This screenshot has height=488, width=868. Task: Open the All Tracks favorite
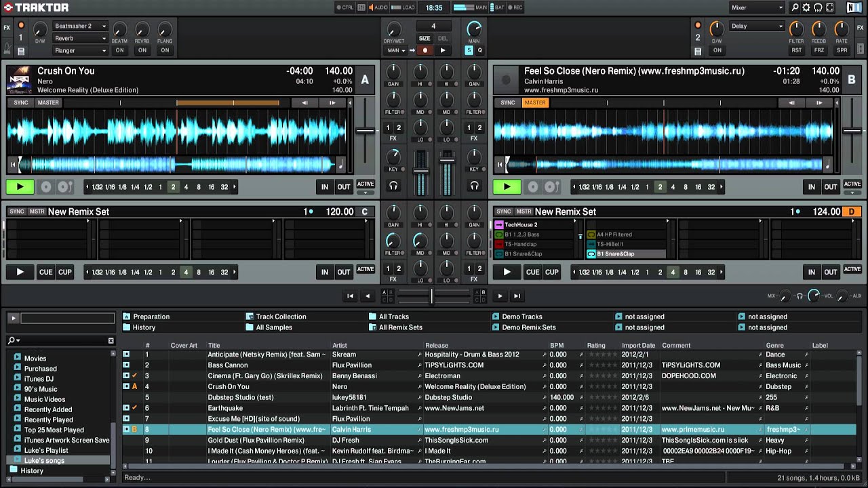[389, 317]
